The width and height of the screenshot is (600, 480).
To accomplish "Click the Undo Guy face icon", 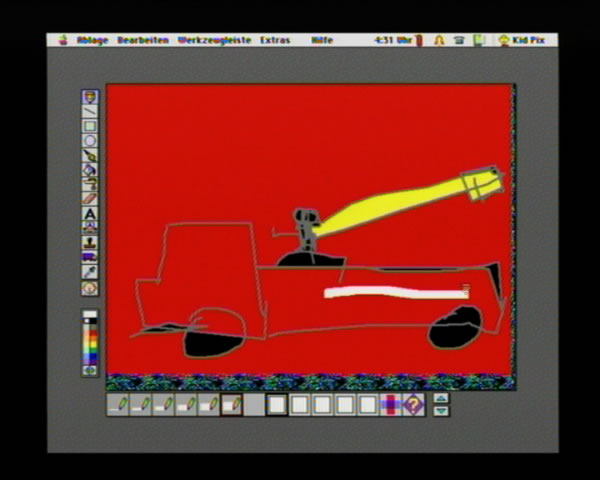I will click(x=90, y=287).
